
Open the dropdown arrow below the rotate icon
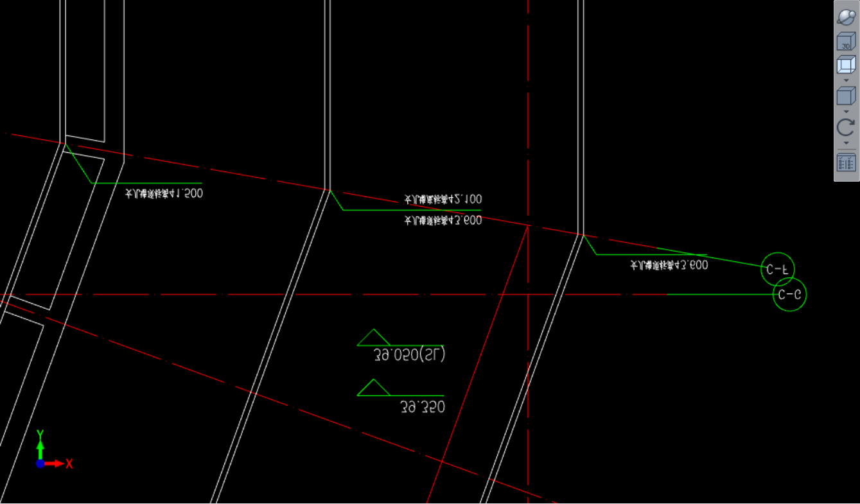[846, 143]
